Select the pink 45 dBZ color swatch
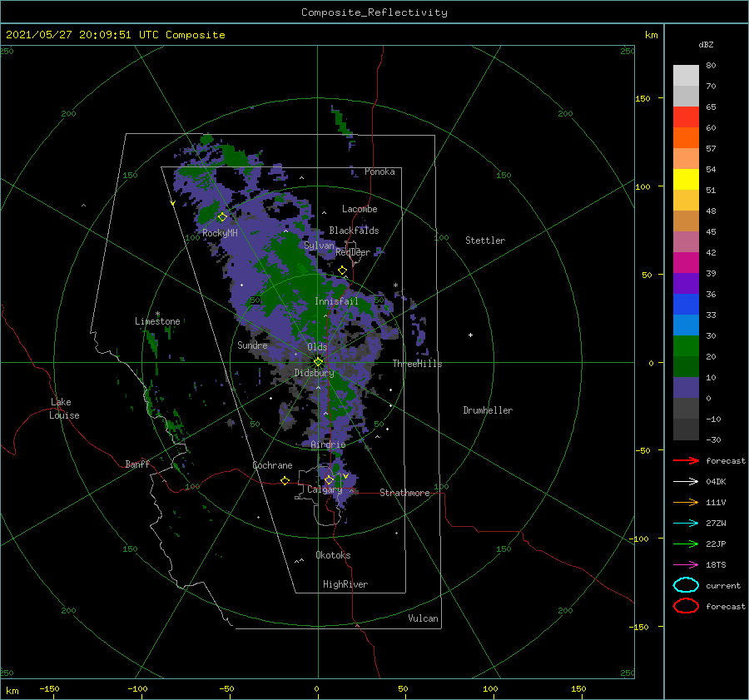749x700 pixels. [686, 241]
